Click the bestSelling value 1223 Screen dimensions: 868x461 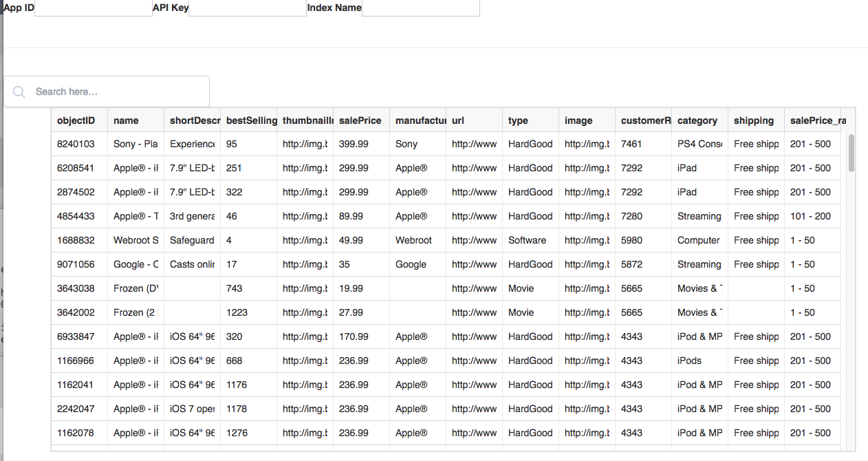pyautogui.click(x=248, y=312)
